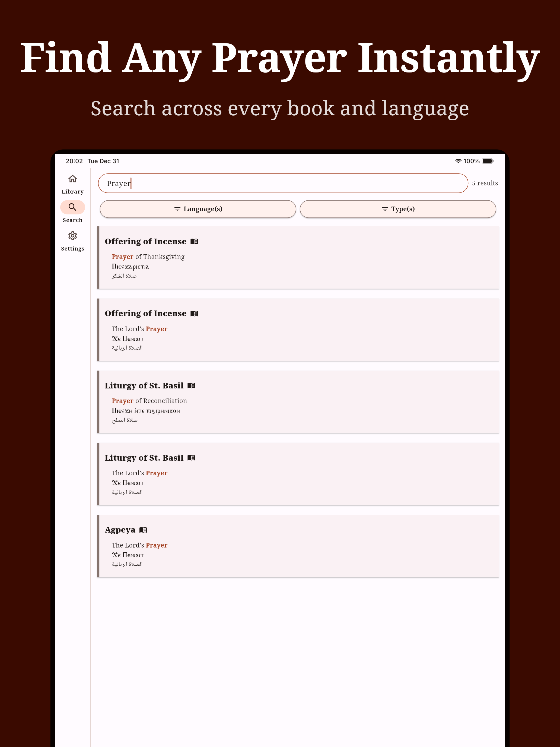Click Coptic text 'Ⲡⲓⲉⲩⲭⲁⲣⲓⲥⲧⲓⲁ'

[x=130, y=267]
